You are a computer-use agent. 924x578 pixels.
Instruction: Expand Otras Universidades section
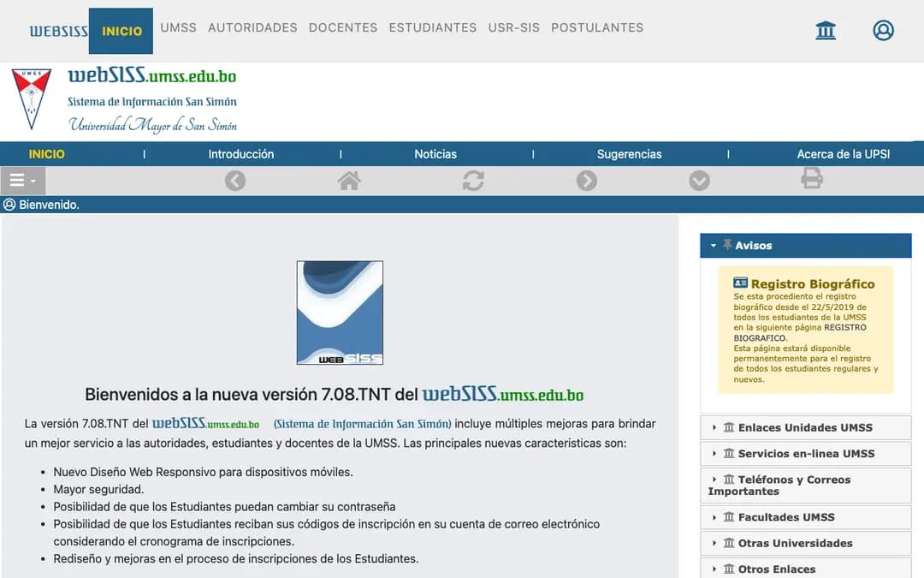tap(806, 543)
